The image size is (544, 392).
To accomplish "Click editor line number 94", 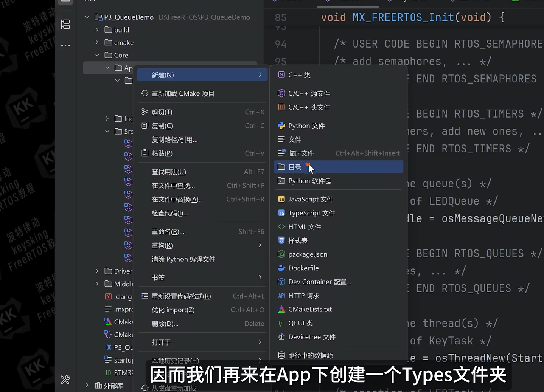I will click(281, 44).
